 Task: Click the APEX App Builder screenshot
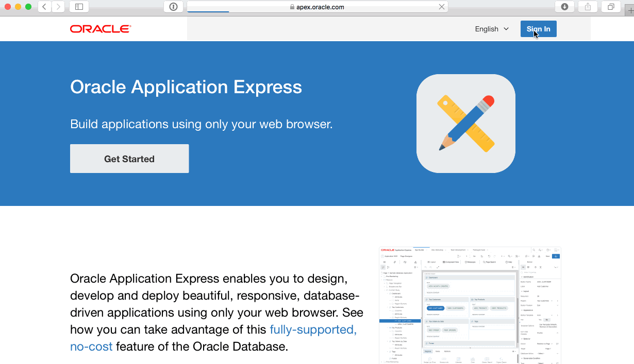(x=470, y=304)
